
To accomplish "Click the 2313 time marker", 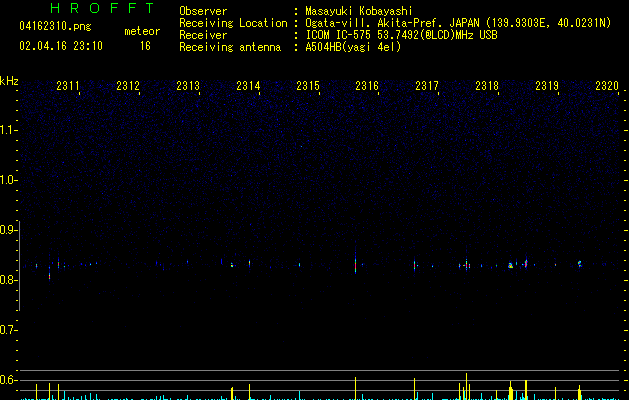I will pyautogui.click(x=188, y=86).
